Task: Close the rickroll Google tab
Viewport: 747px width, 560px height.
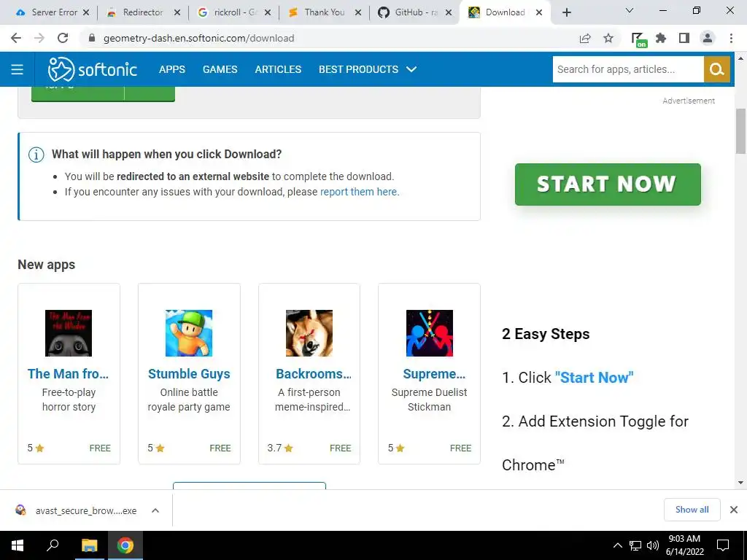Action: (268, 12)
